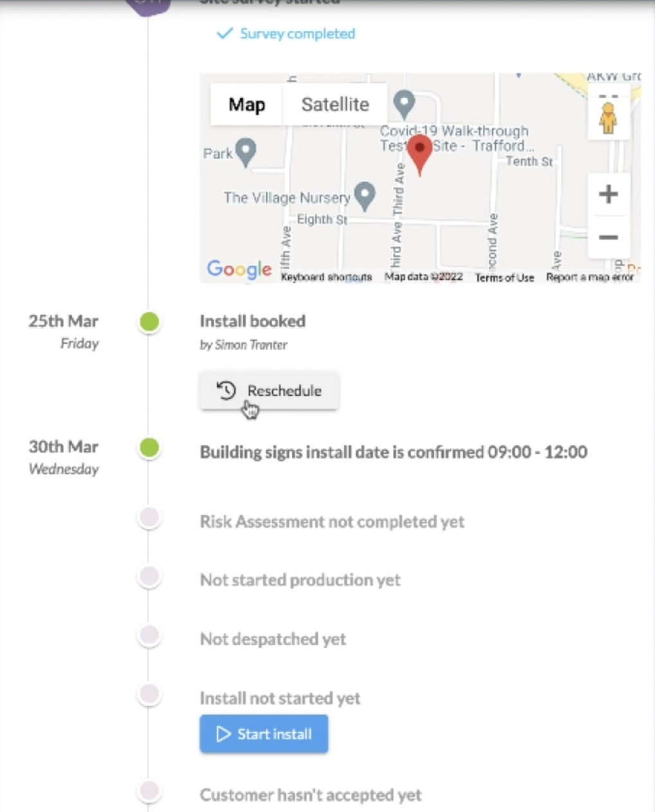Switch to Map view tab
Viewport: 655px width, 812px height.
coord(247,104)
